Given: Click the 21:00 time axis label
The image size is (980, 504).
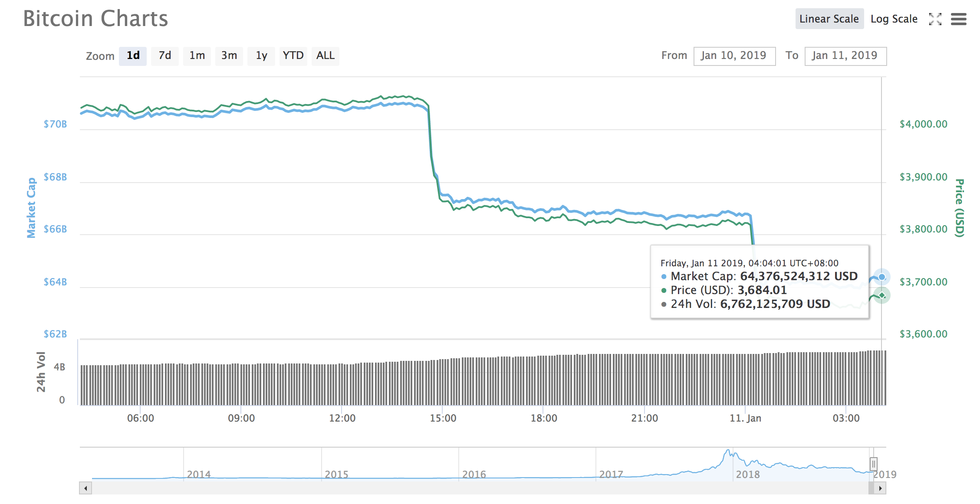Looking at the screenshot, I should pyautogui.click(x=645, y=418).
